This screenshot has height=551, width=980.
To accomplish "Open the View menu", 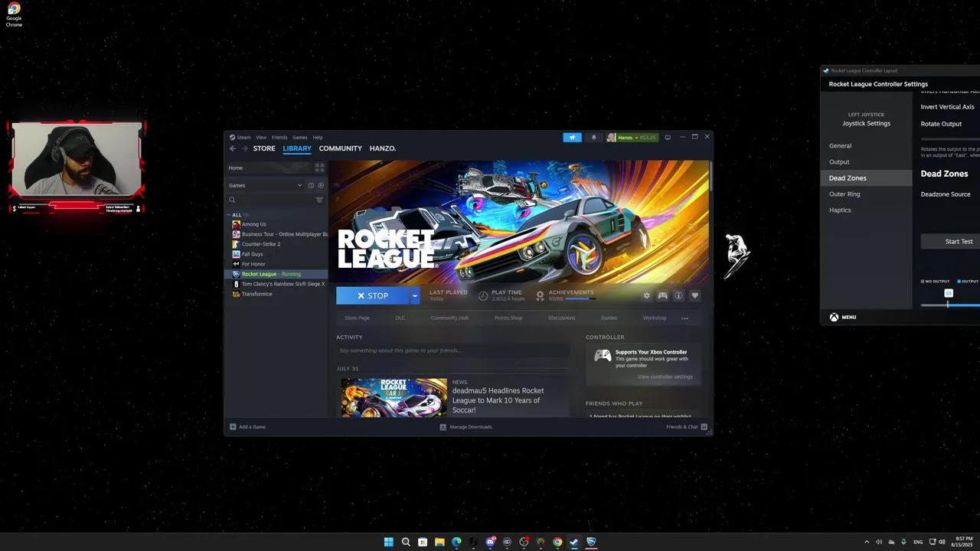I will point(261,138).
